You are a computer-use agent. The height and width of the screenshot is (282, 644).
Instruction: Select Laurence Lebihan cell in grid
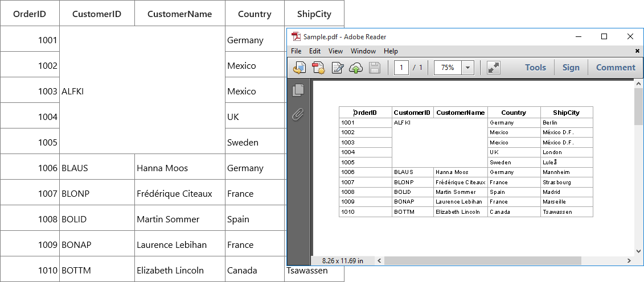pos(180,244)
